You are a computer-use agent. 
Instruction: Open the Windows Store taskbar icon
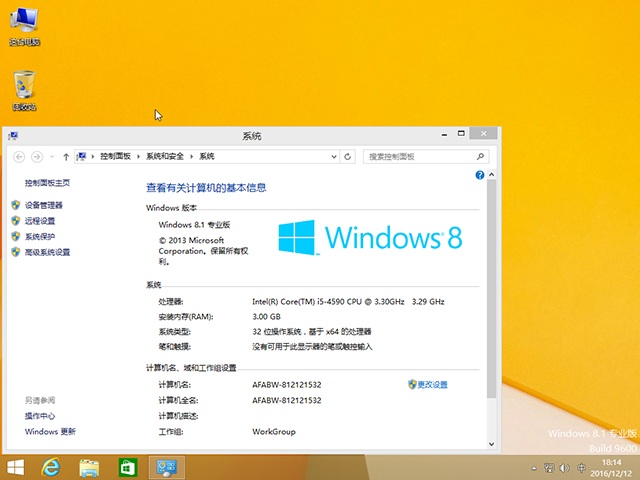click(128, 468)
